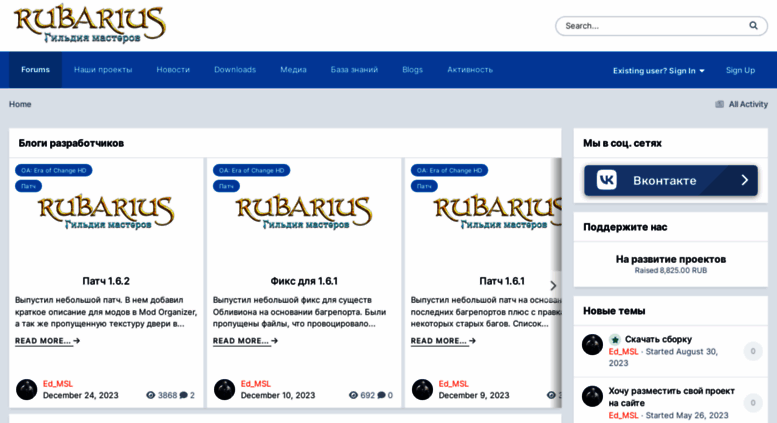Image resolution: width=777 pixels, height=423 pixels.
Task: Click the Патч tag on Патч 1.6.1 card
Action: (x=424, y=186)
